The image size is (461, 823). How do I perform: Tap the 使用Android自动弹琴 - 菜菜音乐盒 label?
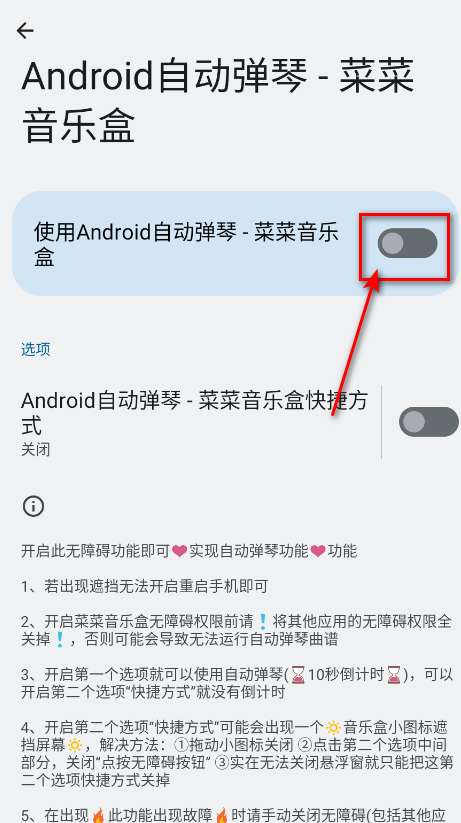coord(186,244)
